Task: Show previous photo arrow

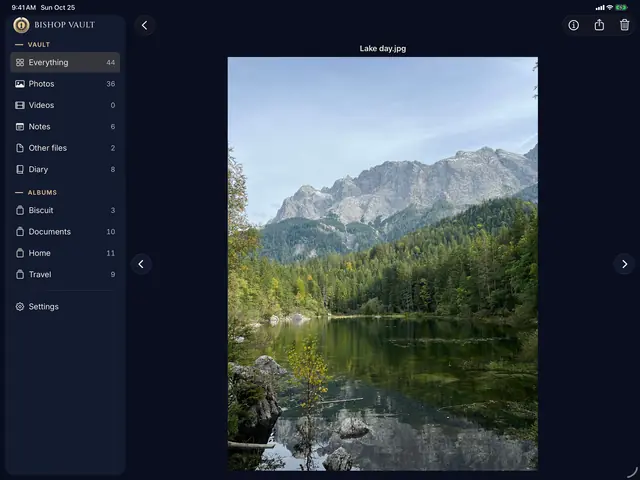Action: pyautogui.click(x=141, y=264)
